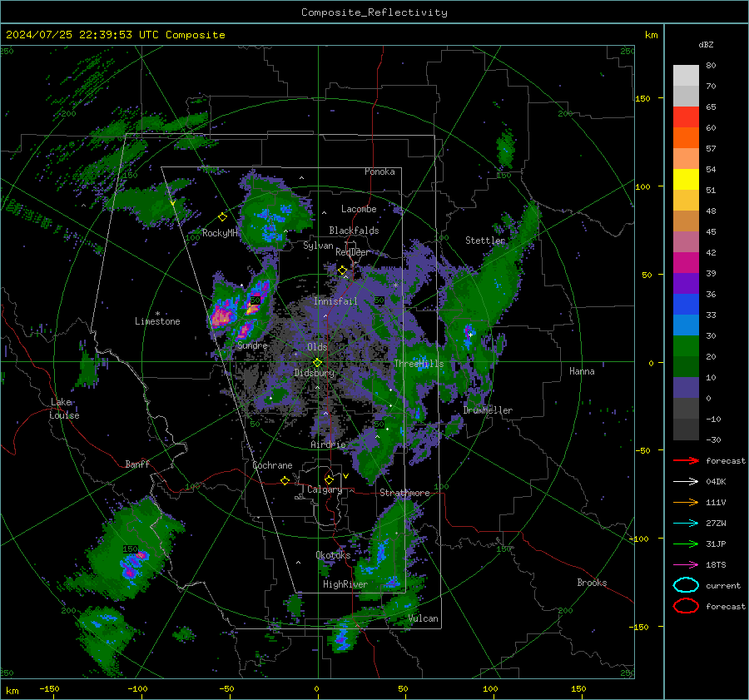Click the yellow diamond marker near Red Deer
The width and height of the screenshot is (749, 700).
click(342, 271)
